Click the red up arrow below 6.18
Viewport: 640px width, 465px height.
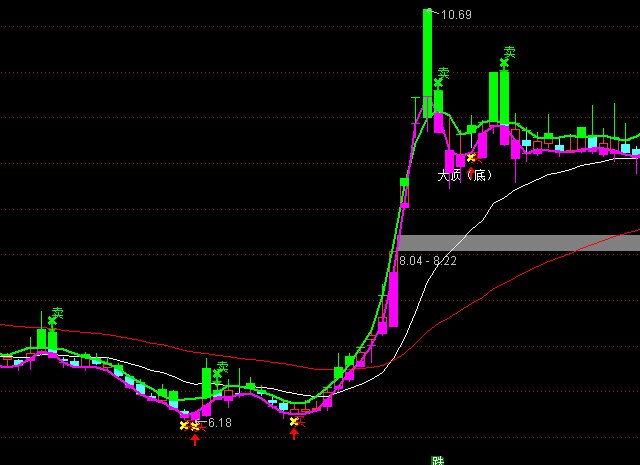click(x=195, y=438)
